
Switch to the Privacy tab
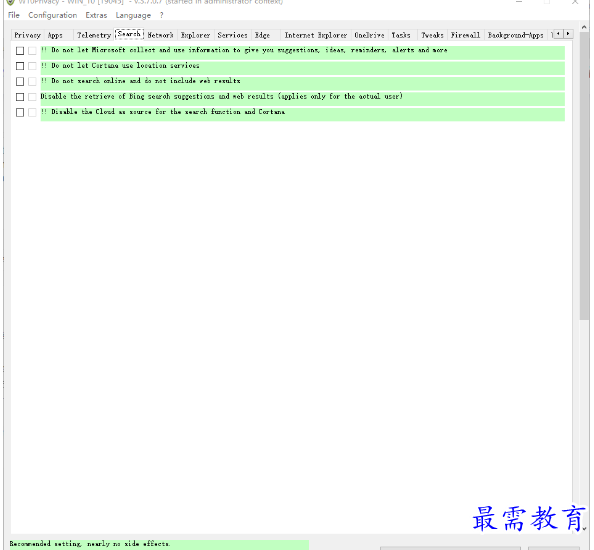pyautogui.click(x=27, y=35)
